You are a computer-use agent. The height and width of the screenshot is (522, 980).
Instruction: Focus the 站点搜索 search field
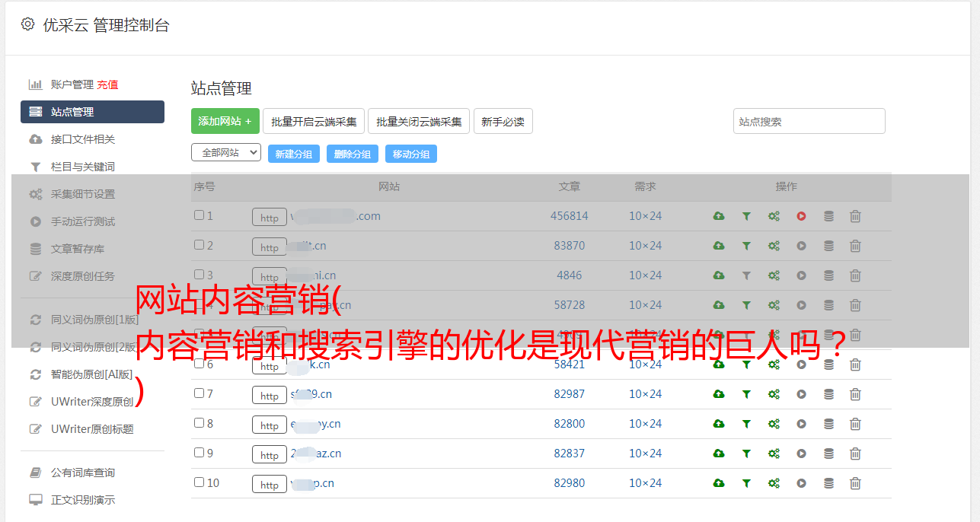[x=809, y=121]
